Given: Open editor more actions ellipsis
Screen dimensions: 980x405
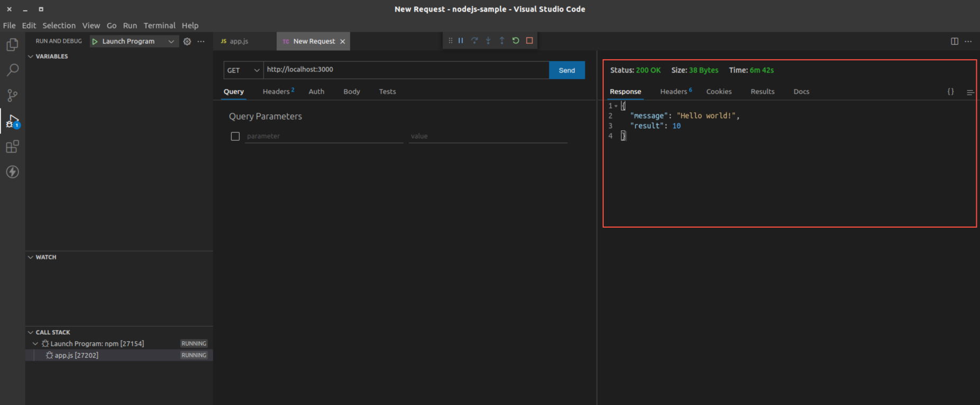Looking at the screenshot, I should point(968,41).
